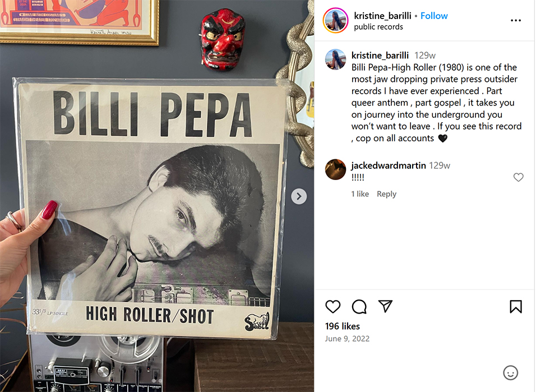The width and height of the screenshot is (536, 392).
Task: Click the Billi Pepa record photo
Action: point(151,213)
